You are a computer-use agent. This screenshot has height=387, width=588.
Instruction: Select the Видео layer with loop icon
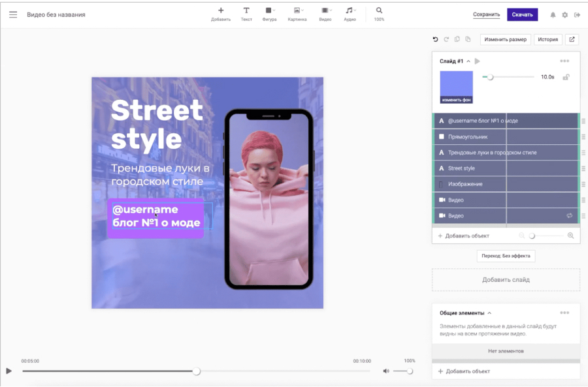(x=506, y=216)
